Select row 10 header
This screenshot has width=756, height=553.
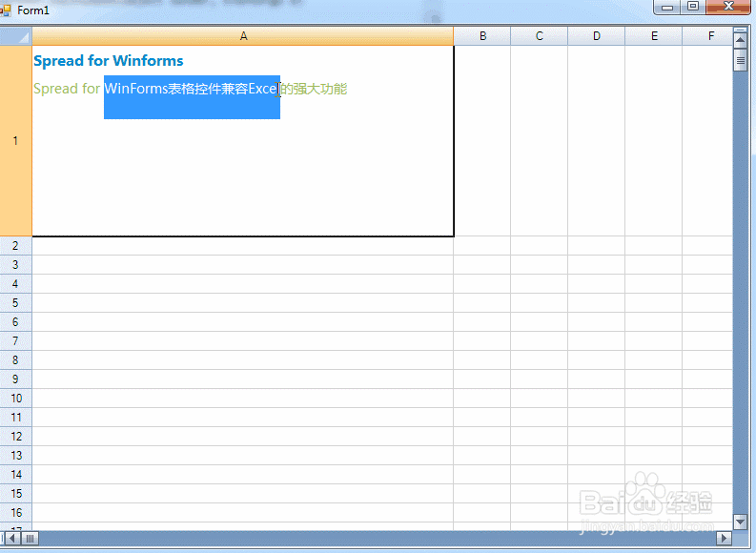click(x=16, y=399)
